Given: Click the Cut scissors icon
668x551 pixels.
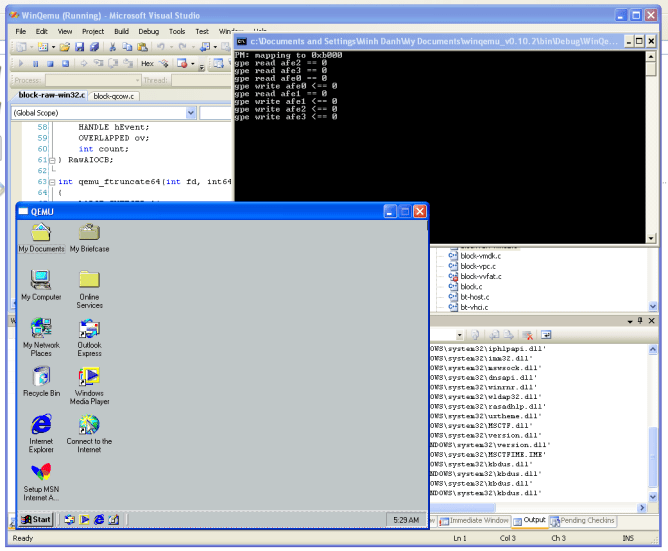Looking at the screenshot, I should 112,47.
